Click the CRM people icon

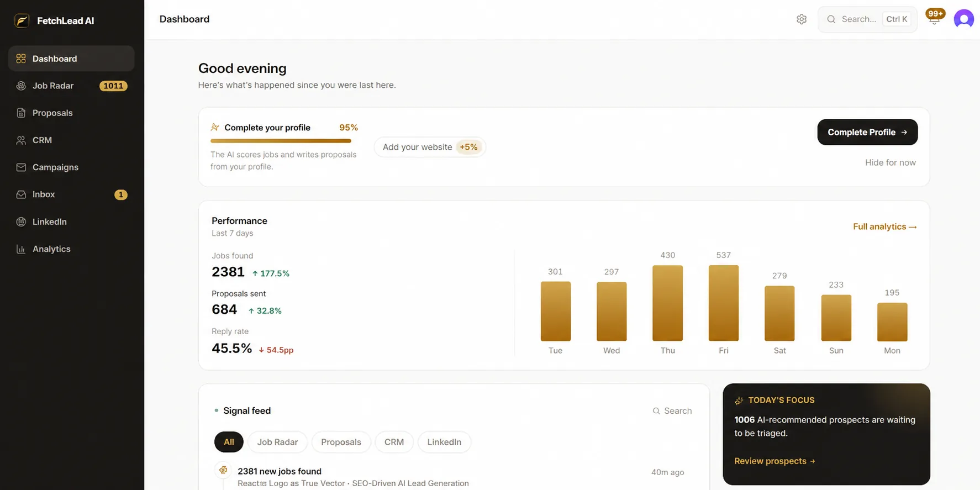21,140
